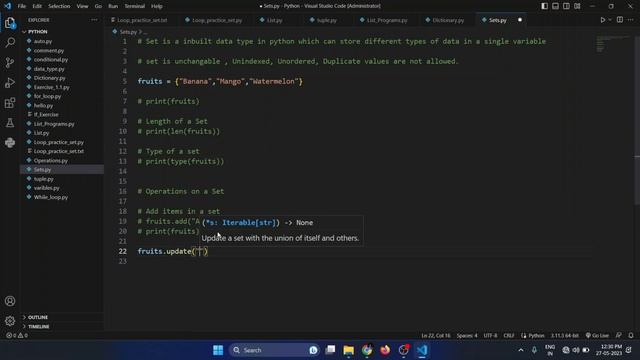The width and height of the screenshot is (640, 360).
Task: Place cursor on line 5 fruits assignment
Action: pos(220,81)
